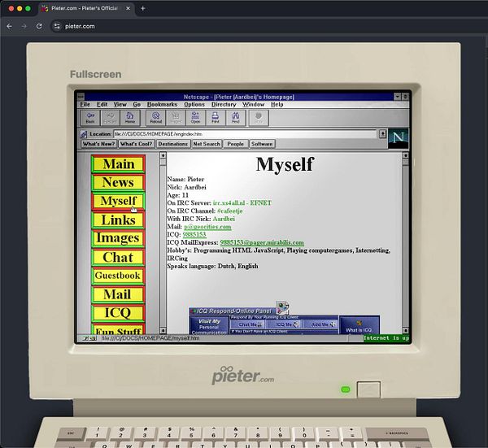488x448 pixels.
Task: Close the Pieter.com browser tab
Action: pyautogui.click(x=128, y=8)
